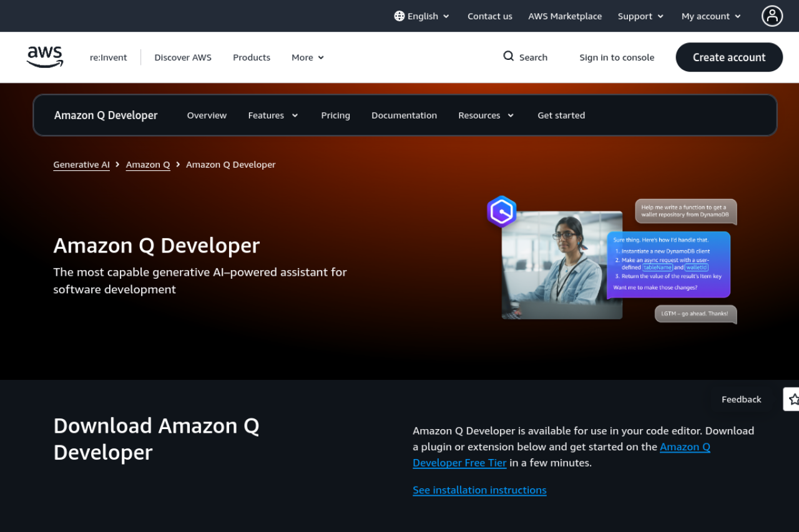Expand the Support dropdown
This screenshot has width=799, height=532.
pyautogui.click(x=640, y=16)
